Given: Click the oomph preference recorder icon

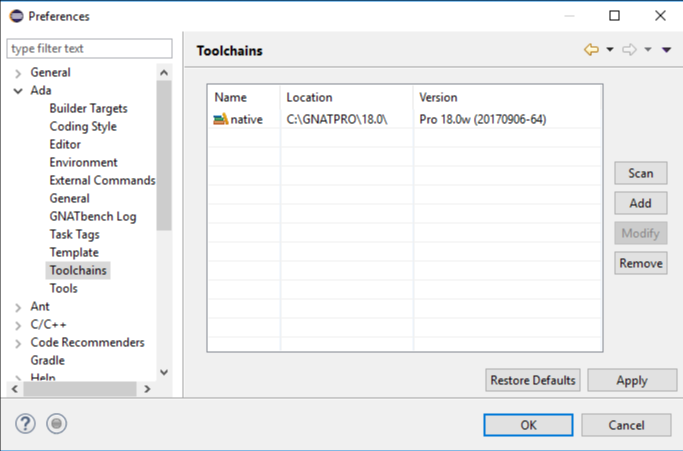Looking at the screenshot, I should click(x=57, y=424).
